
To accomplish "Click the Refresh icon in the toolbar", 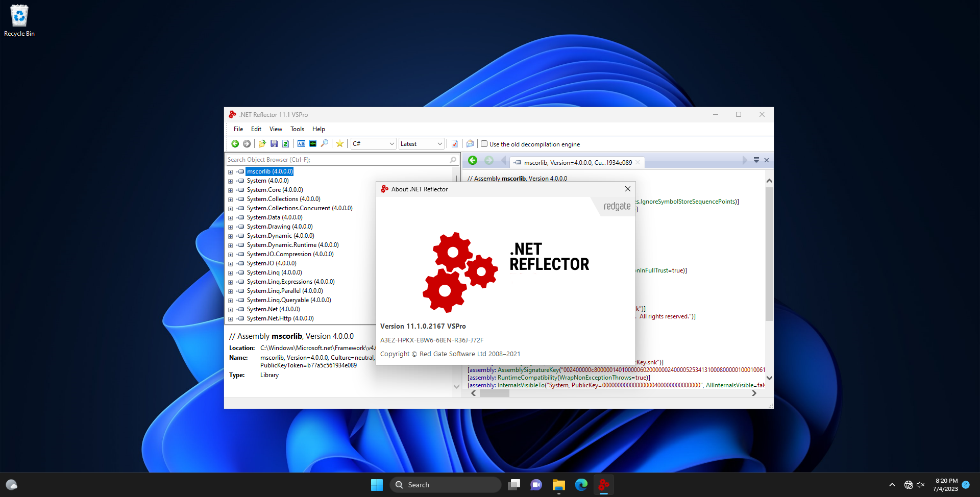I will click(x=286, y=144).
